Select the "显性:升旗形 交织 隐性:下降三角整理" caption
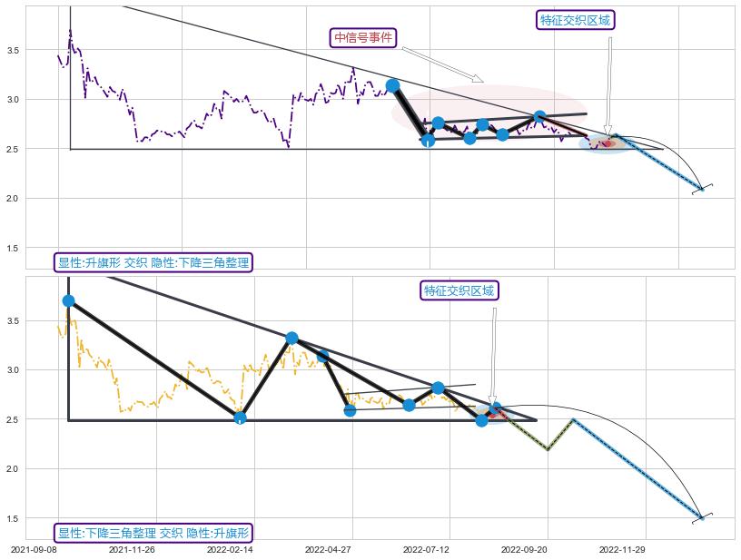The image size is (741, 560). [153, 263]
